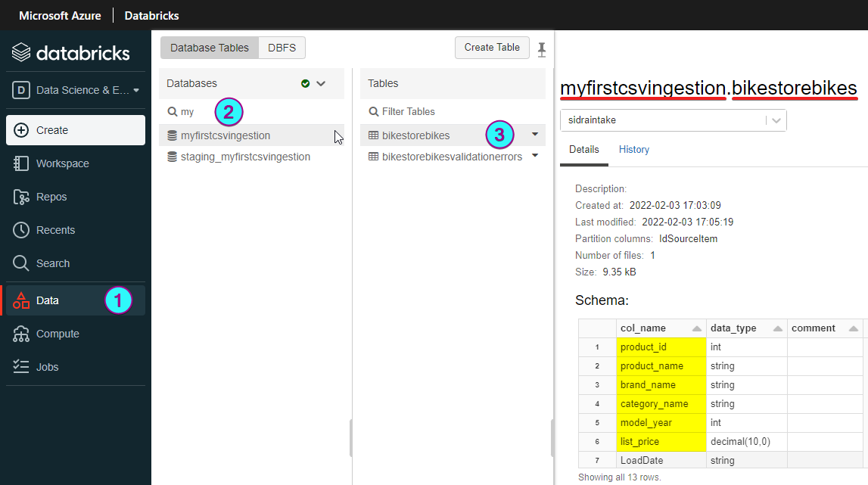Click the bikestorebikesvalidationerrors table grid icon
The width and height of the screenshot is (868, 485).
(x=374, y=157)
